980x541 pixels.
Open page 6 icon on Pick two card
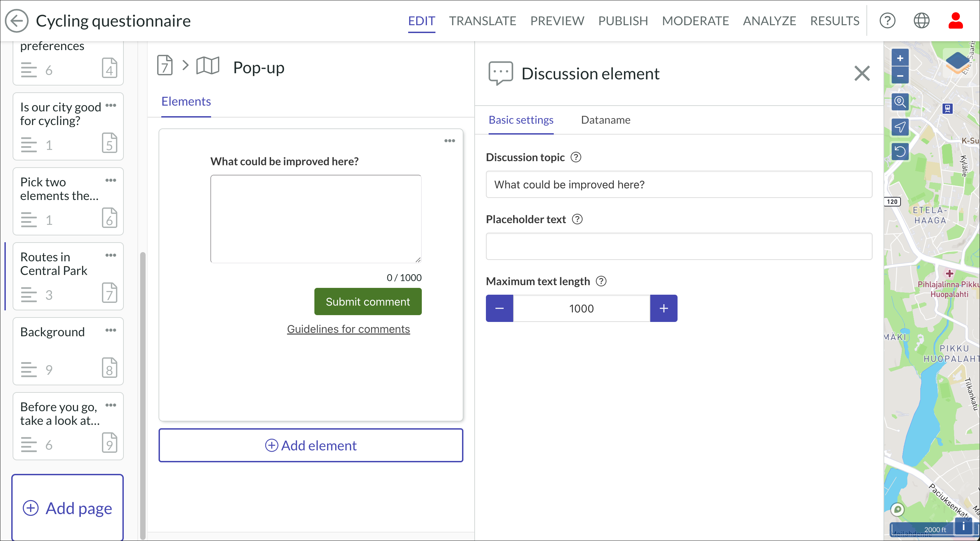click(109, 218)
